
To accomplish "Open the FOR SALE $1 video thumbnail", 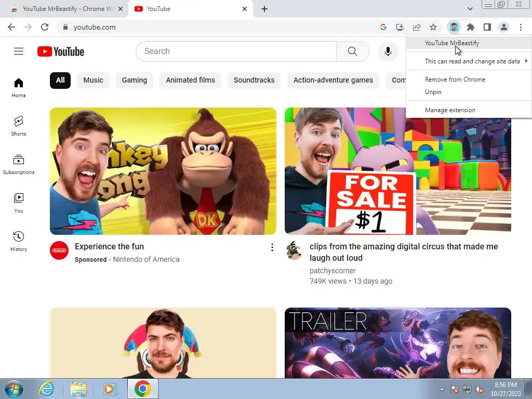I will tap(397, 171).
